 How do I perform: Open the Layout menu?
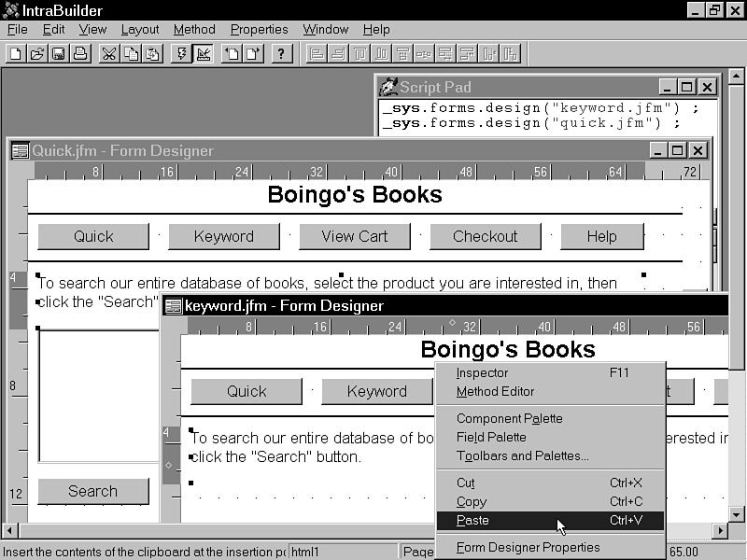pos(139,30)
